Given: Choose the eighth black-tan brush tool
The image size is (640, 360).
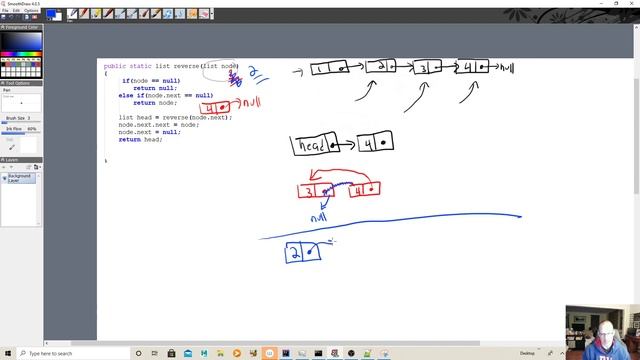Looking at the screenshot, I should [x=156, y=14].
